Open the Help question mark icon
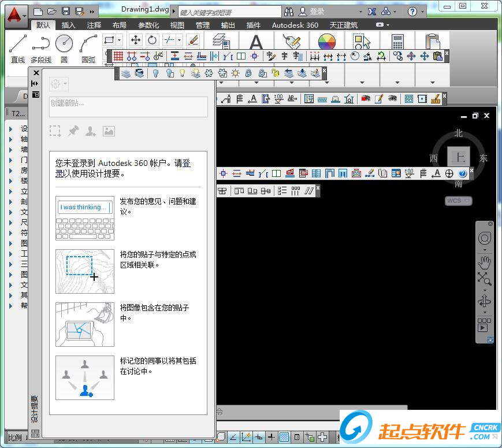This screenshot has width=502, height=448. coord(412,12)
